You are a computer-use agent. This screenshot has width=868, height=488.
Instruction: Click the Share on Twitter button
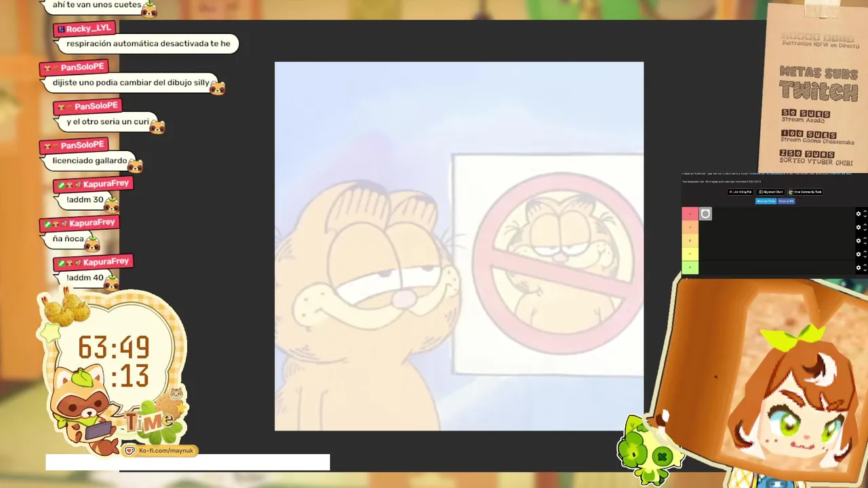[766, 201]
